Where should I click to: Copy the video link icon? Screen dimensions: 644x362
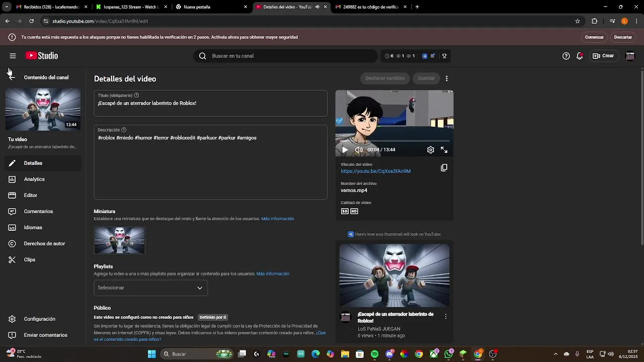pos(444,167)
